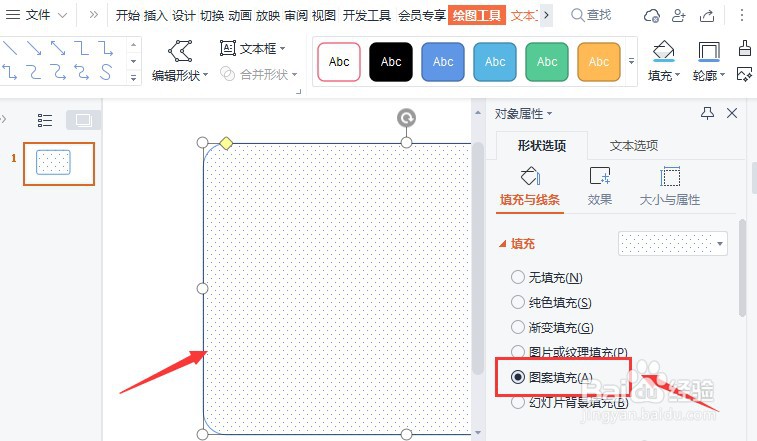The width and height of the screenshot is (757, 441).
Task: Click the shape rotation handle
Action: click(x=407, y=118)
